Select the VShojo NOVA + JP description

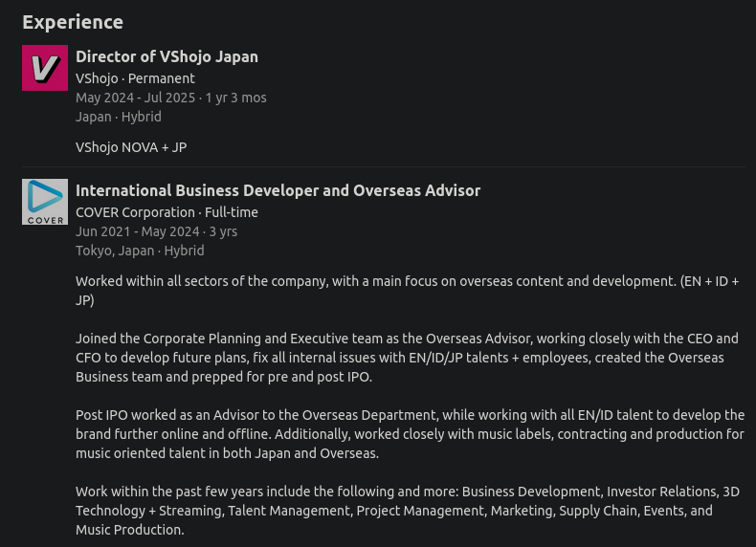point(131,147)
